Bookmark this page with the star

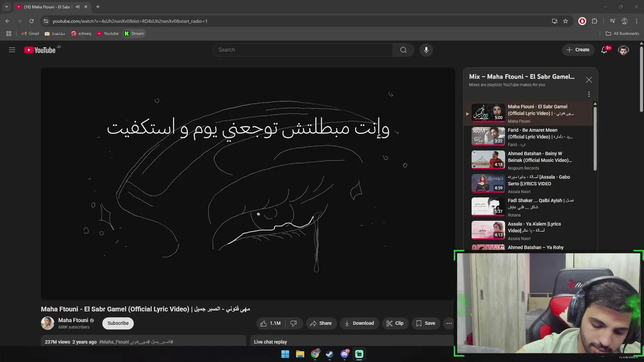pos(566,21)
